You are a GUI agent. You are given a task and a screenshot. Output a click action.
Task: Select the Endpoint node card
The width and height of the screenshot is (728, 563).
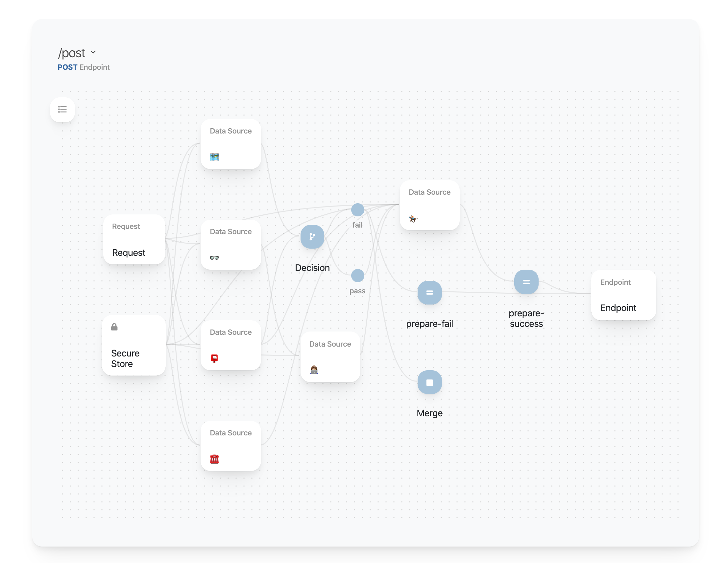point(623,295)
